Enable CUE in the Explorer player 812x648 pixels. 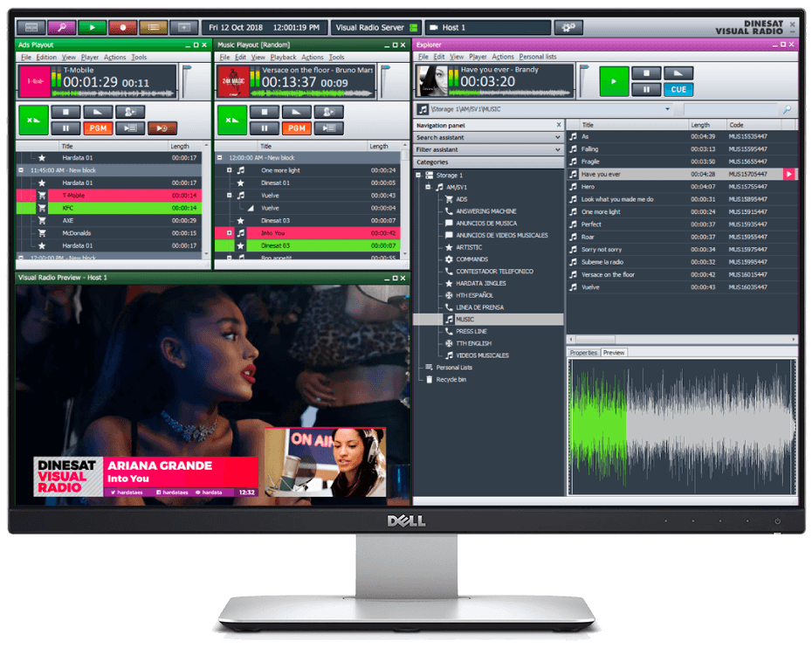tap(679, 90)
